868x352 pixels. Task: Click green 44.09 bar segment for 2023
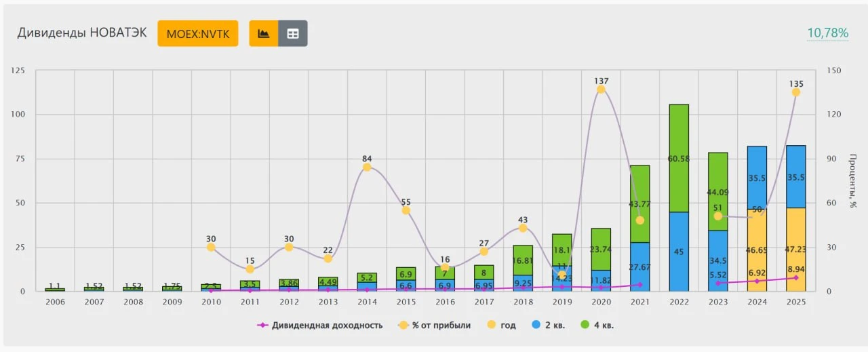pos(718,191)
